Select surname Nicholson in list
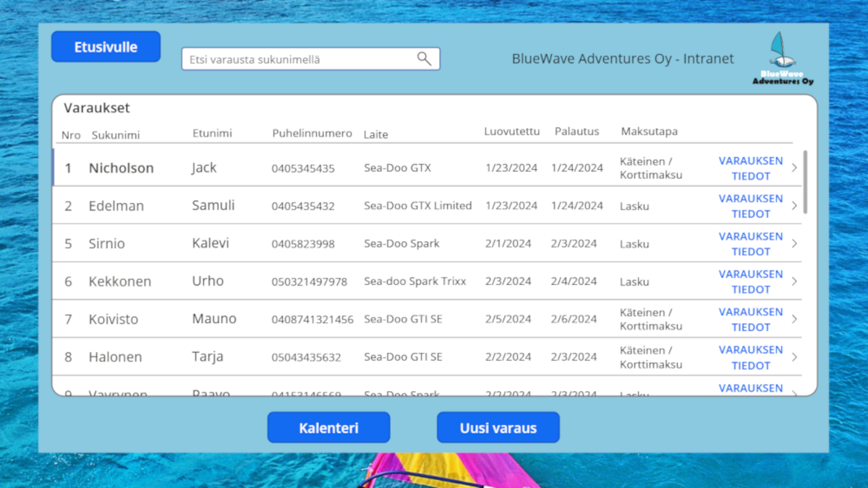 pos(122,168)
